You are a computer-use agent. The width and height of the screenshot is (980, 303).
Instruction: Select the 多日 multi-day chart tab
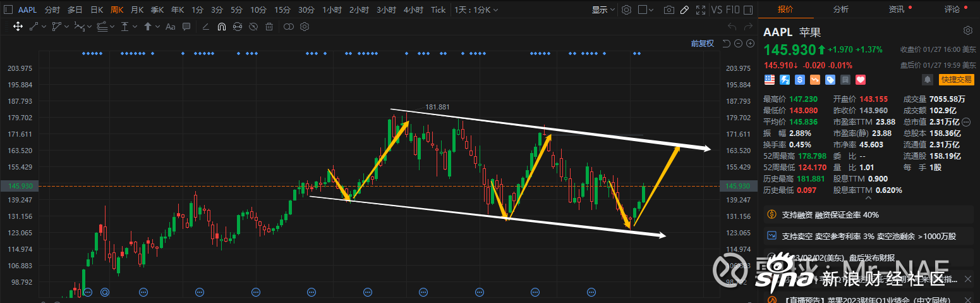point(75,10)
